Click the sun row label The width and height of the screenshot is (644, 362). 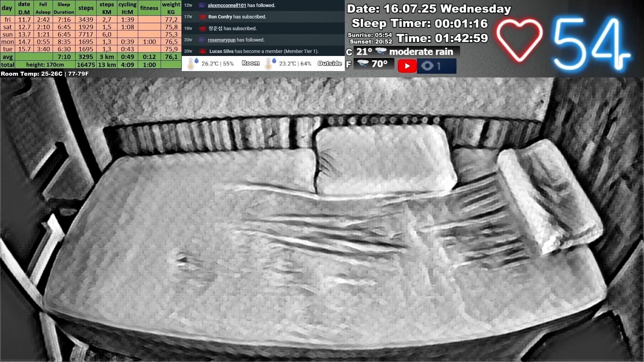[7, 35]
